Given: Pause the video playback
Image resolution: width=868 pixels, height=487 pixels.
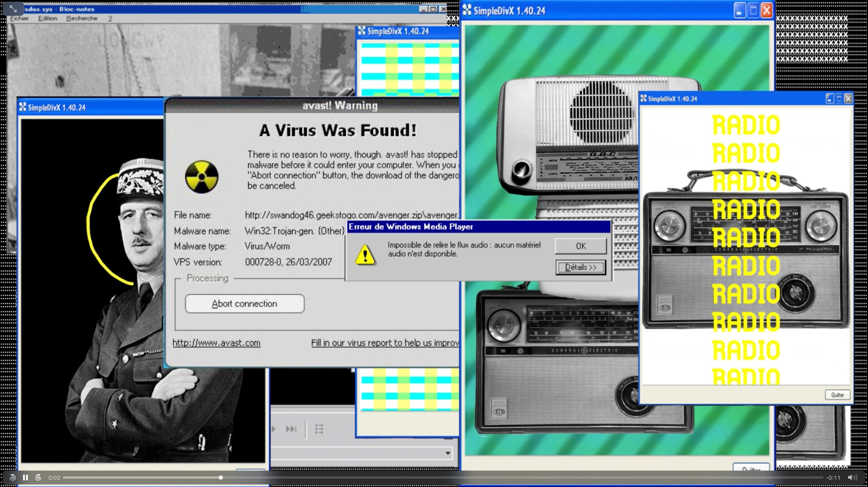Looking at the screenshot, I should coord(25,478).
